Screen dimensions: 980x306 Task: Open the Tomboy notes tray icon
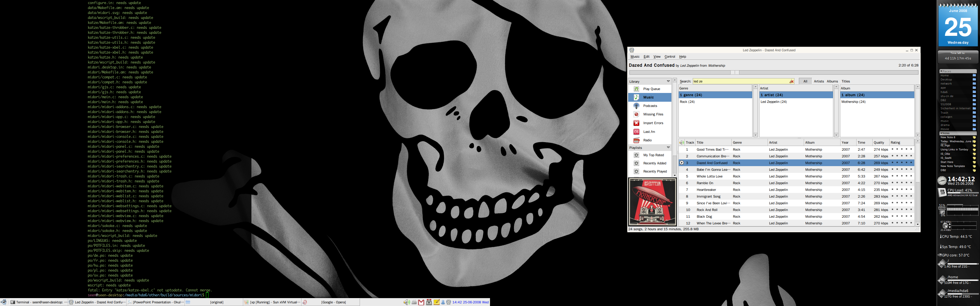(437, 302)
